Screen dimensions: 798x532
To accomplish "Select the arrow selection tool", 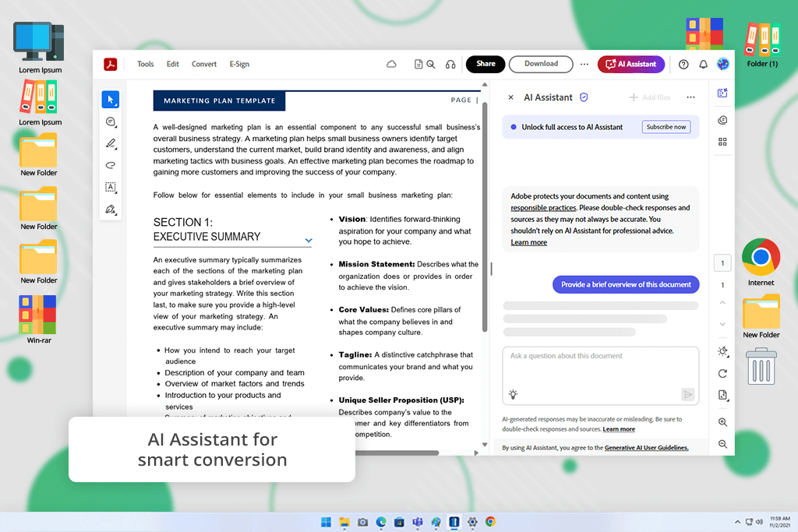I will [111, 100].
